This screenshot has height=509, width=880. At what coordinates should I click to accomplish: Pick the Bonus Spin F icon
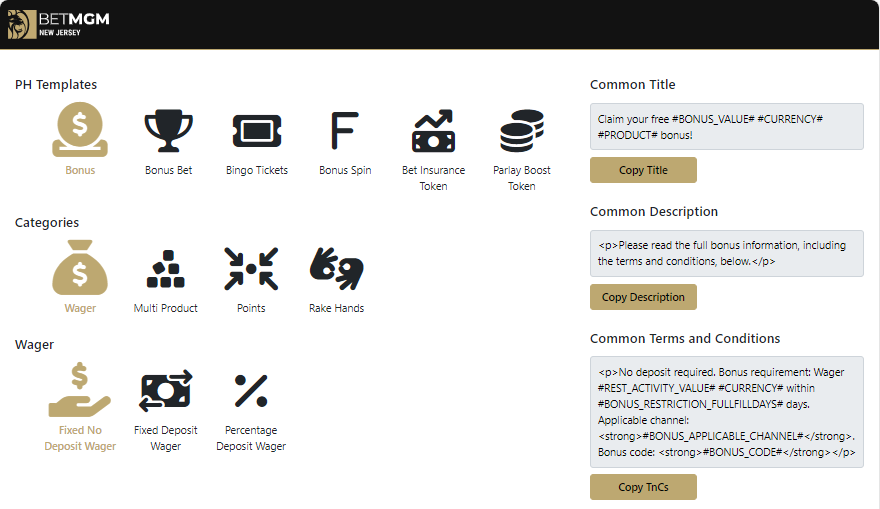click(345, 131)
